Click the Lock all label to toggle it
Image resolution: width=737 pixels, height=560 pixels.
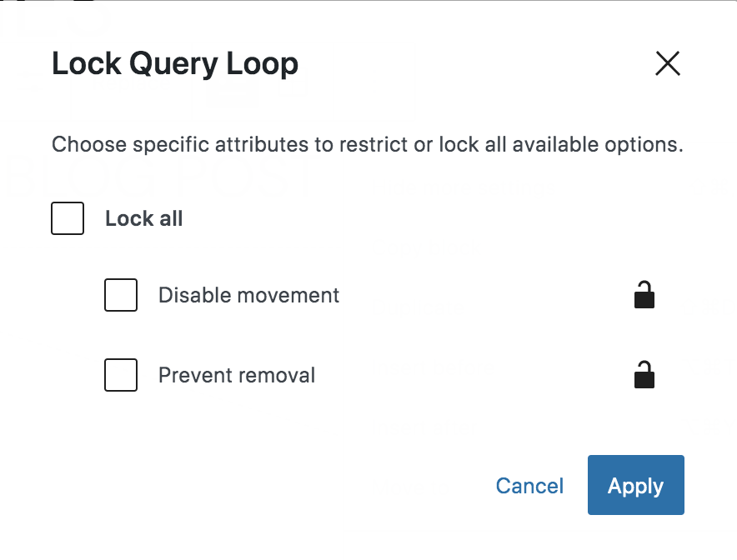143,218
